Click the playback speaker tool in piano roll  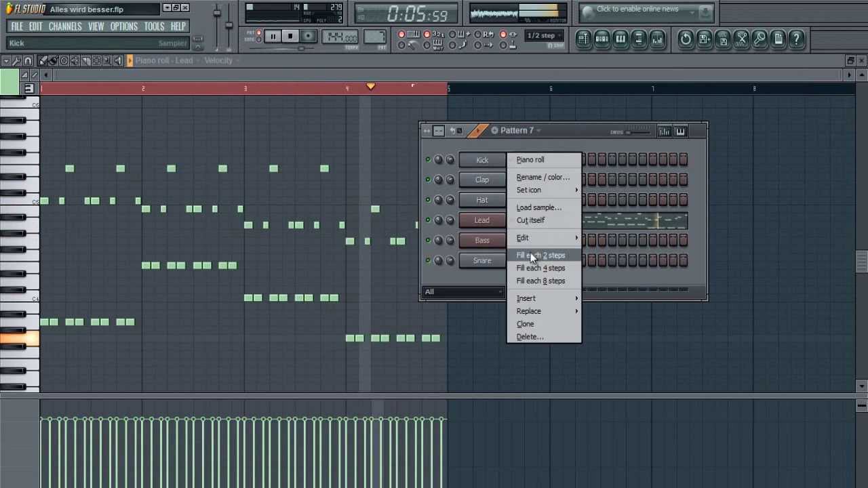tap(118, 60)
